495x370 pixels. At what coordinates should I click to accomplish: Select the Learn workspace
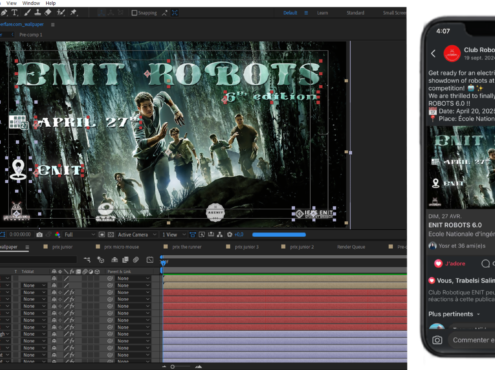pyautogui.click(x=322, y=13)
